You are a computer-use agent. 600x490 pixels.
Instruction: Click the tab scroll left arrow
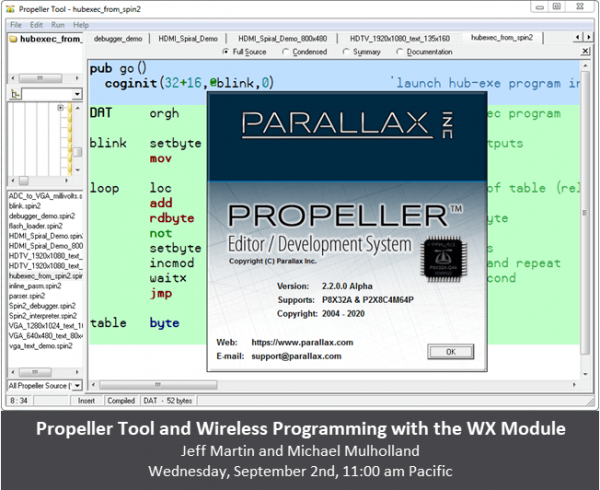[x=577, y=37]
